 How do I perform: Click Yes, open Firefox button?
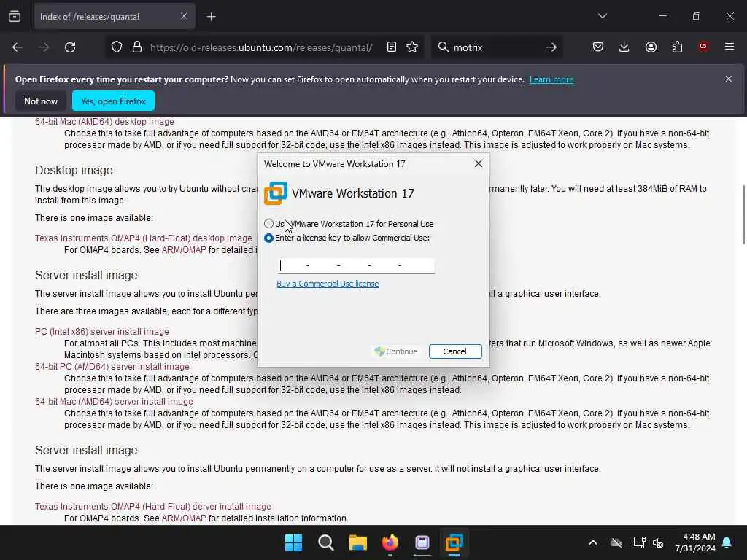point(113,101)
